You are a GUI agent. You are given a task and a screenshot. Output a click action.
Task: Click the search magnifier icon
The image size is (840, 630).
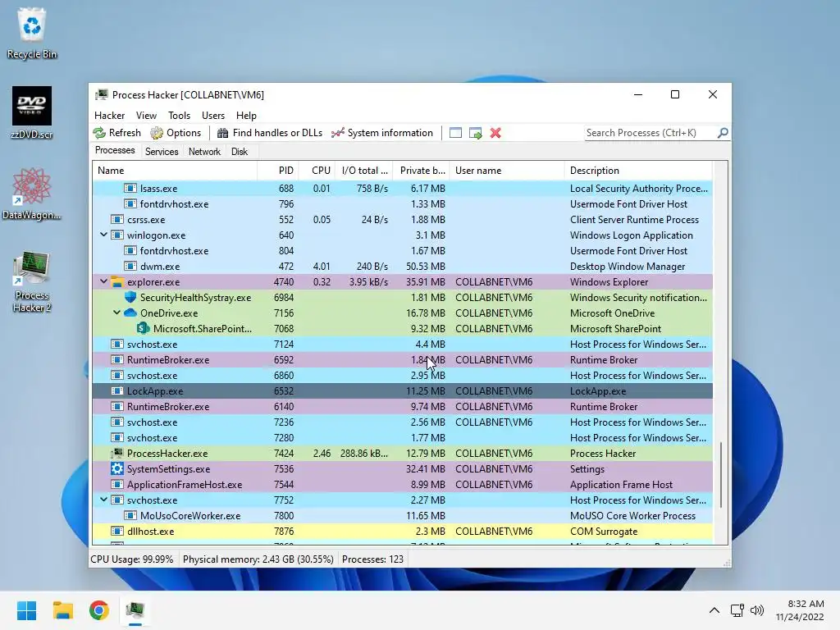[x=723, y=132]
